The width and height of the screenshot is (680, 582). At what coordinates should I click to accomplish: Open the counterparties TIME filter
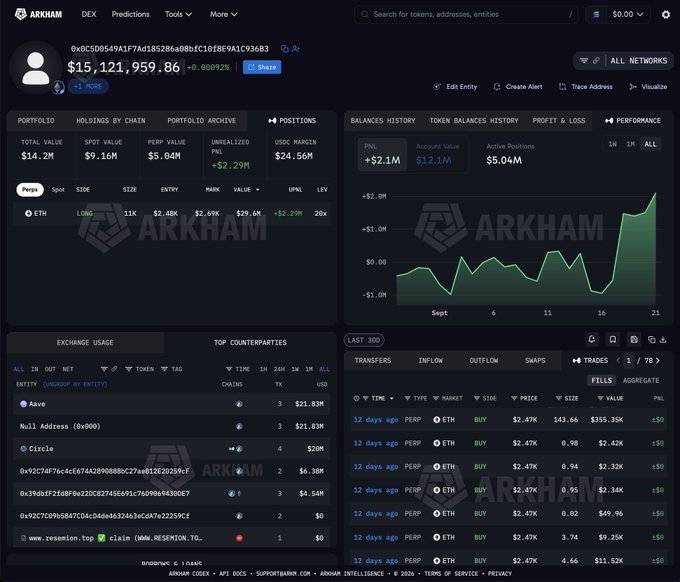coord(238,369)
